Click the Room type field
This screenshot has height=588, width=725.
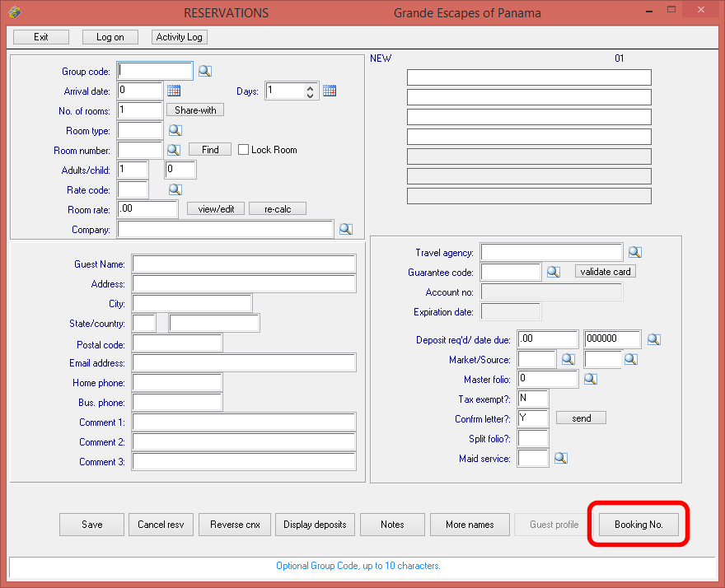[x=140, y=130]
